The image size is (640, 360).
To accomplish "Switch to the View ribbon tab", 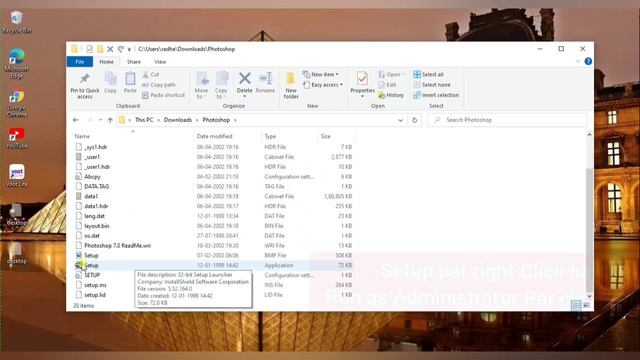I will (160, 62).
